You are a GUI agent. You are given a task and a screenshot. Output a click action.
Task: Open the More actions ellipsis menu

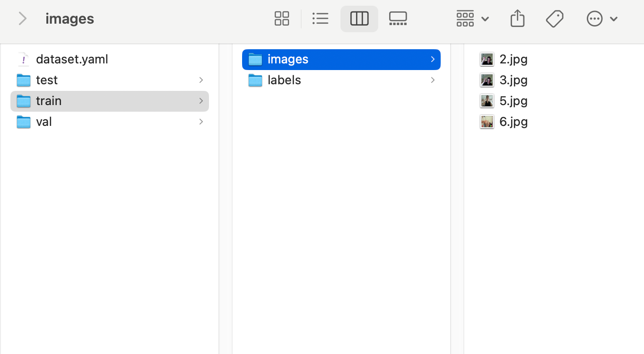click(601, 19)
